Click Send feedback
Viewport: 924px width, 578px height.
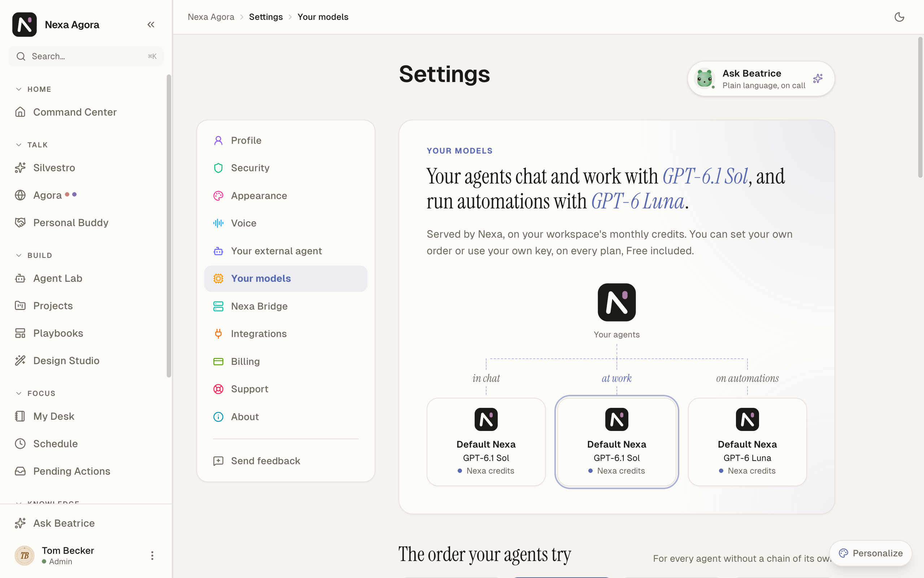point(286,461)
